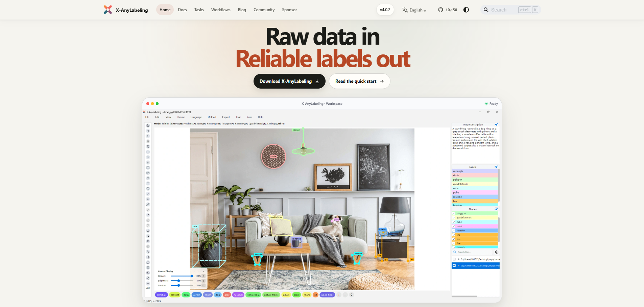644x307 pixels.
Task: Collapse the Canvas Display panel
Action: click(x=204, y=271)
